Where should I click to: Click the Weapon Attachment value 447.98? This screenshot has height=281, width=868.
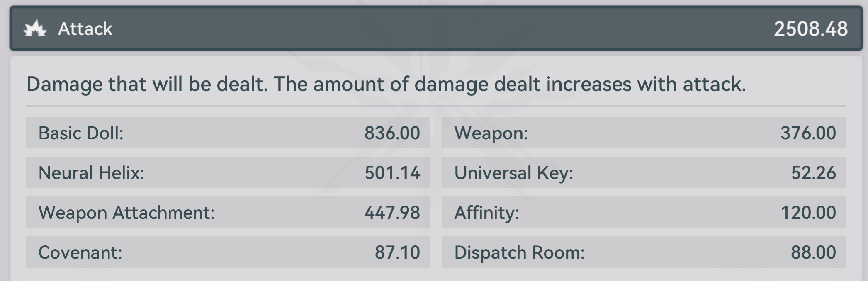click(x=392, y=213)
